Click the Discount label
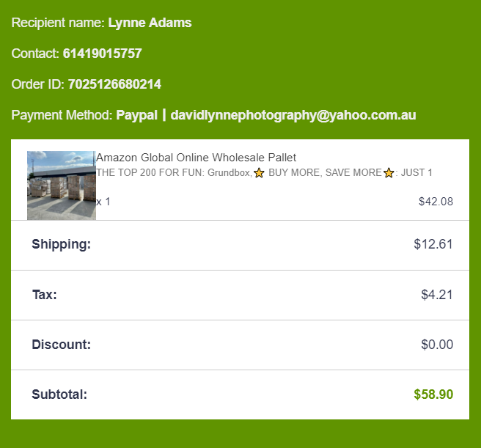481x448 pixels. coord(61,345)
